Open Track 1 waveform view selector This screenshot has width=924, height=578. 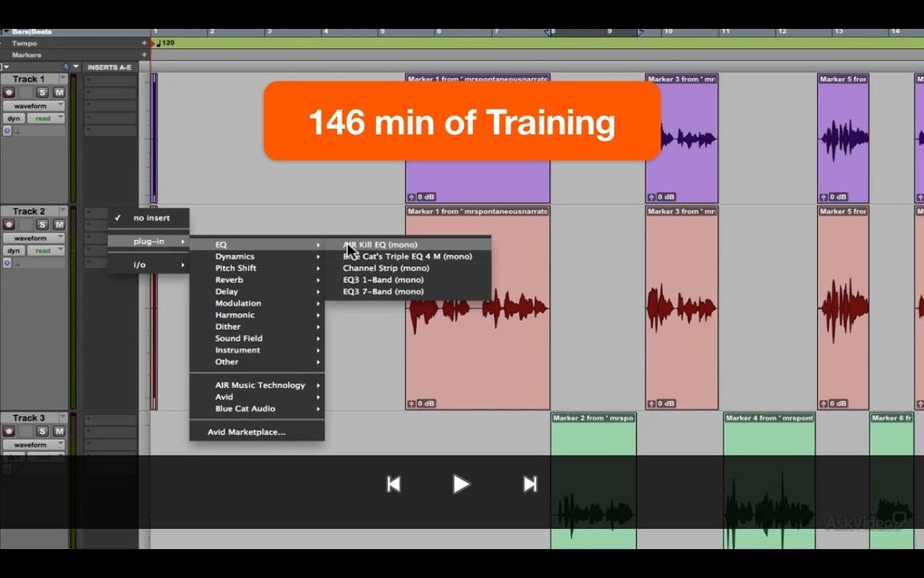34,106
